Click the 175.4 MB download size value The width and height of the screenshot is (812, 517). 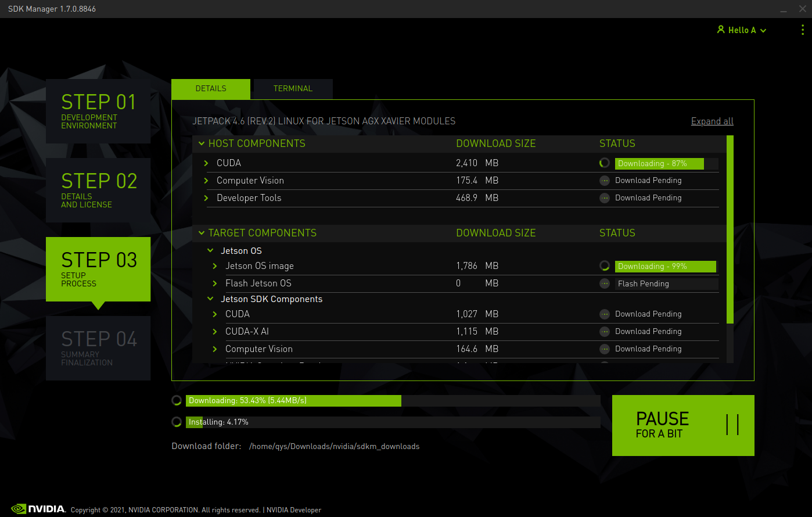477,181
